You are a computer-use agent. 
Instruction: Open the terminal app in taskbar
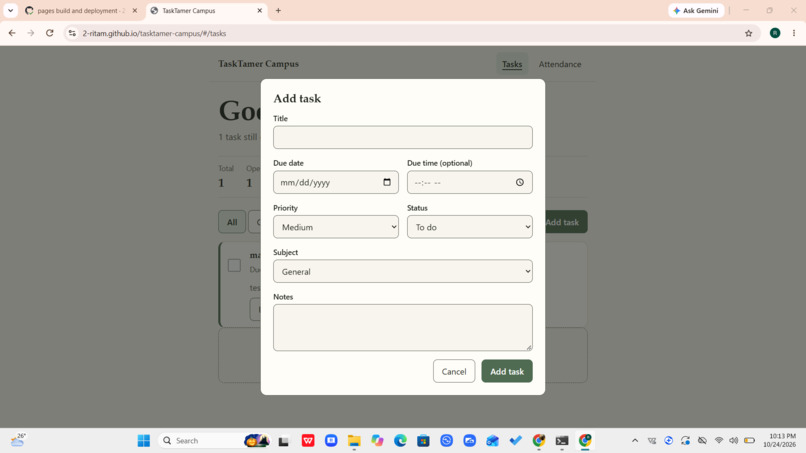[562, 441]
